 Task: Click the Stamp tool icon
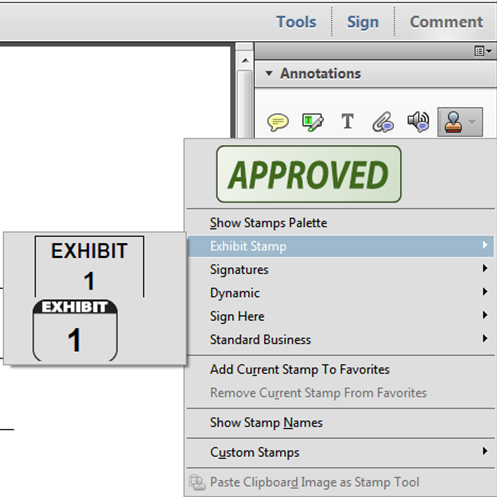pyautogui.click(x=453, y=122)
